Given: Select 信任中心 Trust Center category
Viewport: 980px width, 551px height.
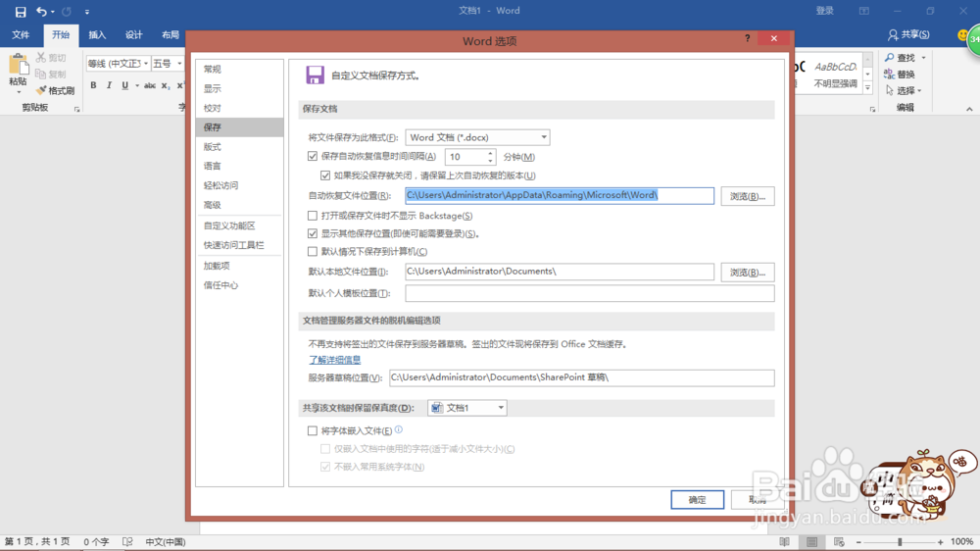Looking at the screenshot, I should tap(239, 285).
